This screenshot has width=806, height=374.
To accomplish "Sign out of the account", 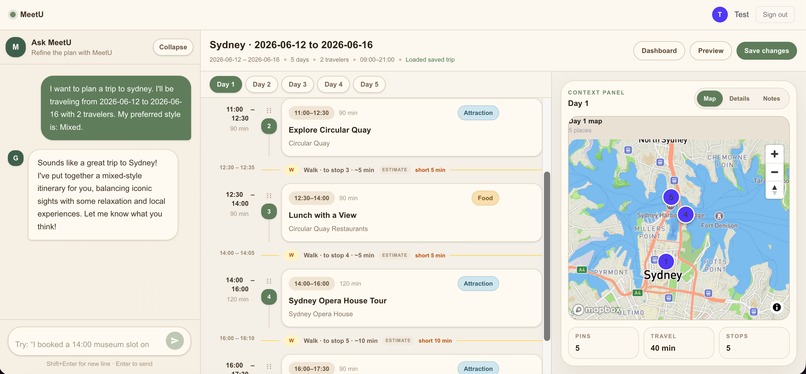I will click(775, 14).
